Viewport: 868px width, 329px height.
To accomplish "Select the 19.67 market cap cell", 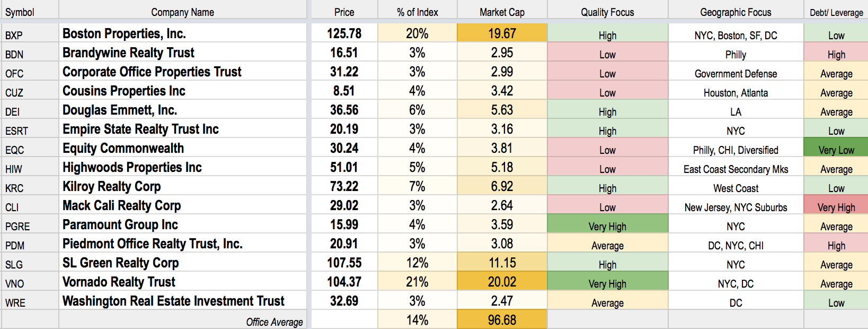I will pyautogui.click(x=502, y=33).
